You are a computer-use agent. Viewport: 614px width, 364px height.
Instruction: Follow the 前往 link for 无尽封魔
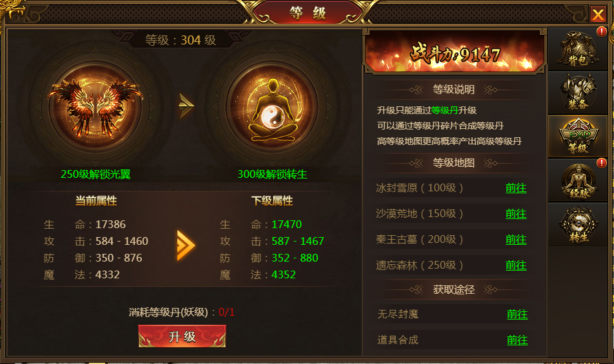point(517,314)
